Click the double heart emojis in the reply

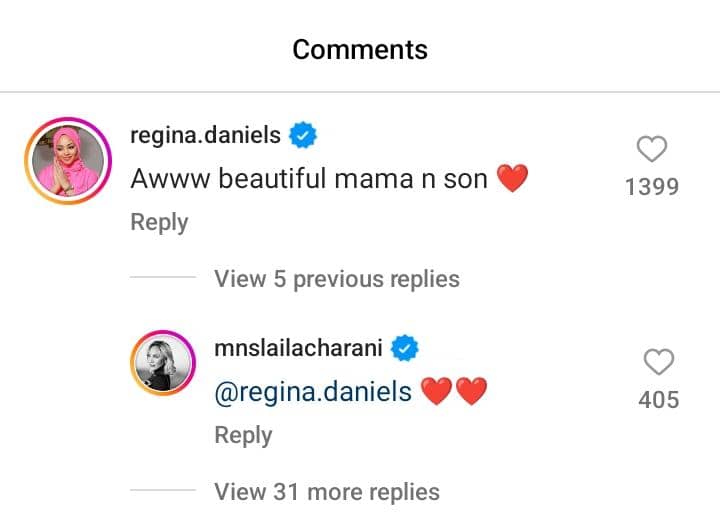coord(454,392)
